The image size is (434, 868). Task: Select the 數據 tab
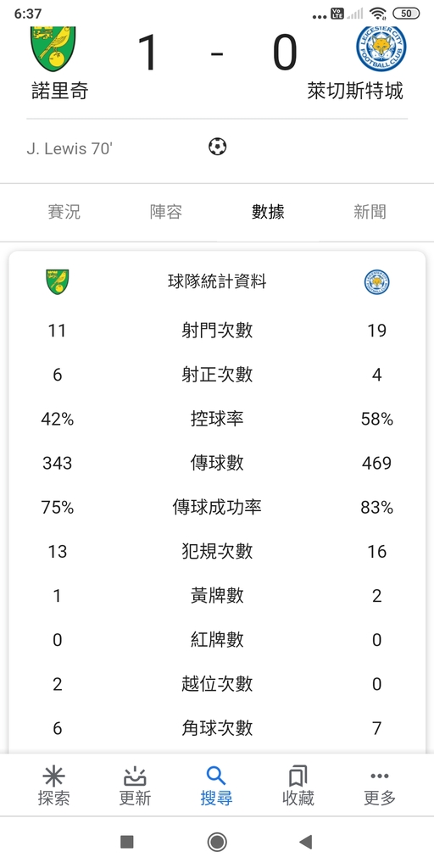(x=268, y=211)
